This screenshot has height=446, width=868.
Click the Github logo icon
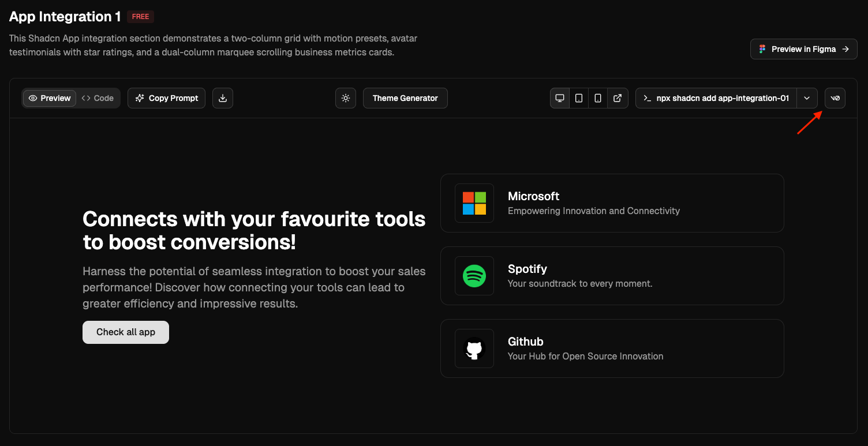pyautogui.click(x=474, y=348)
